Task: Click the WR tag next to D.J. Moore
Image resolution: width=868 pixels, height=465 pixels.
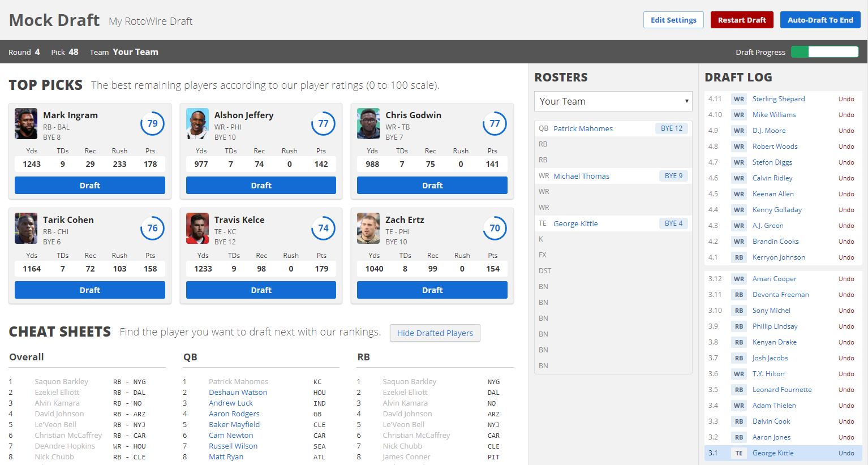Action: click(738, 131)
